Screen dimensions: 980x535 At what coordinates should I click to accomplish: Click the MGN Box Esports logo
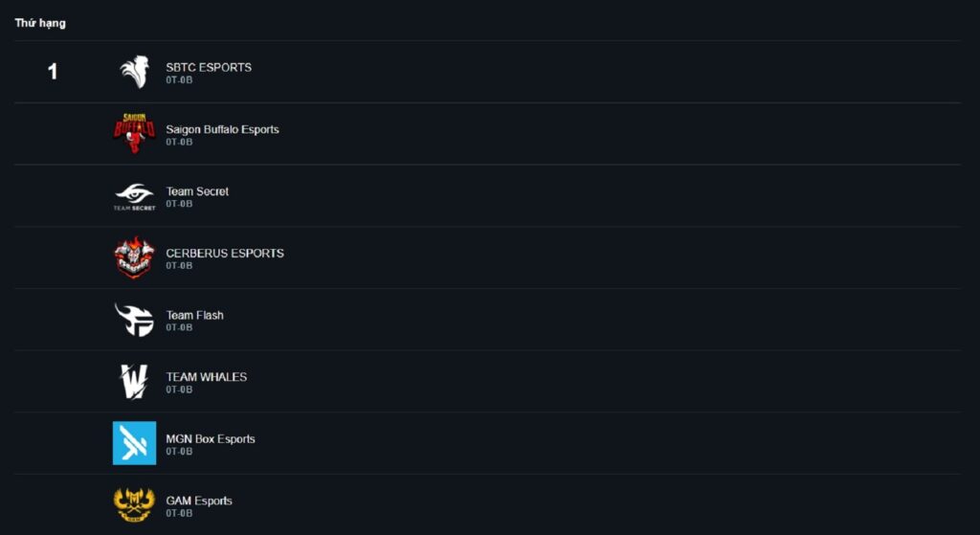tap(134, 443)
